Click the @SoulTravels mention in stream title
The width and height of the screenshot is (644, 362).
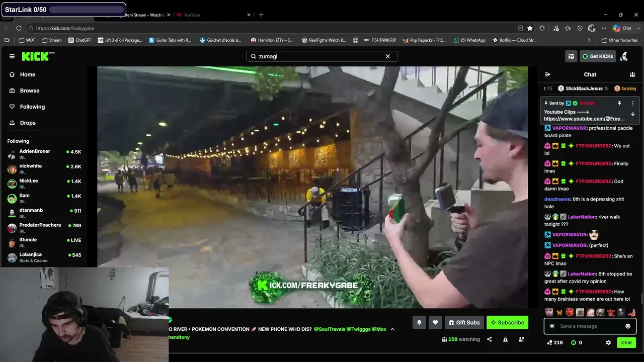[x=330, y=329]
